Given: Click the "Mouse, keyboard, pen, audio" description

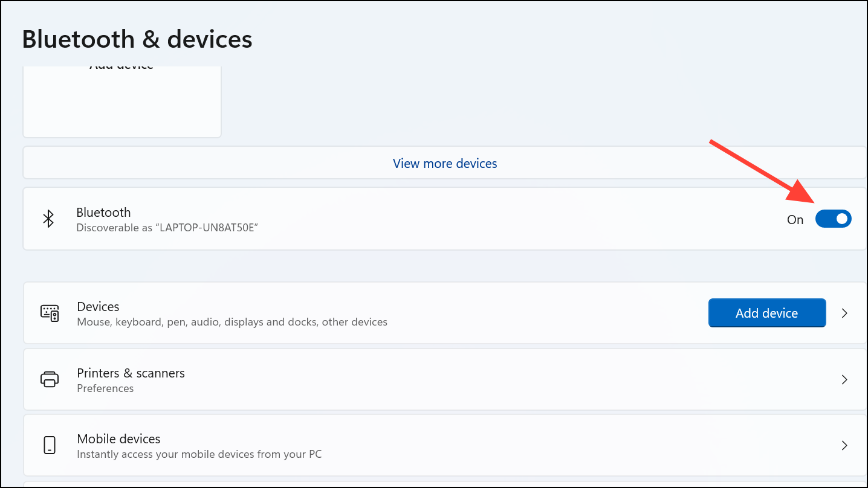Looking at the screenshot, I should (232, 322).
